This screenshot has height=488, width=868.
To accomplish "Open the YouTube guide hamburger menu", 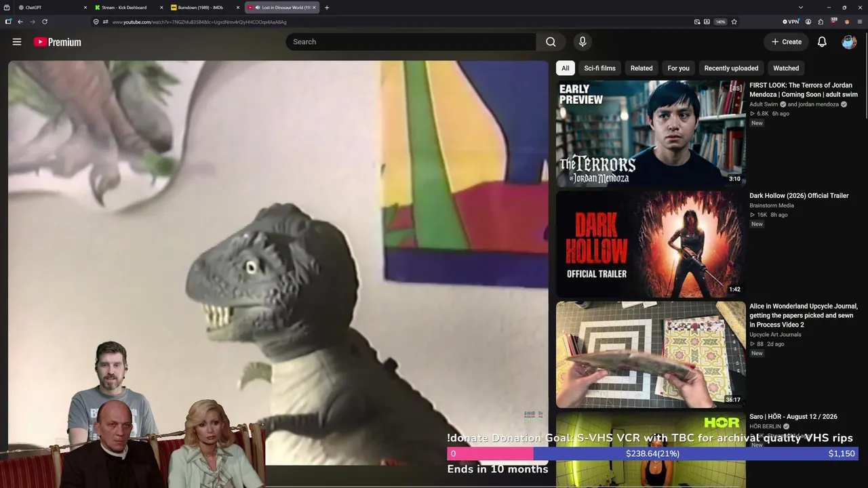I will click(17, 42).
